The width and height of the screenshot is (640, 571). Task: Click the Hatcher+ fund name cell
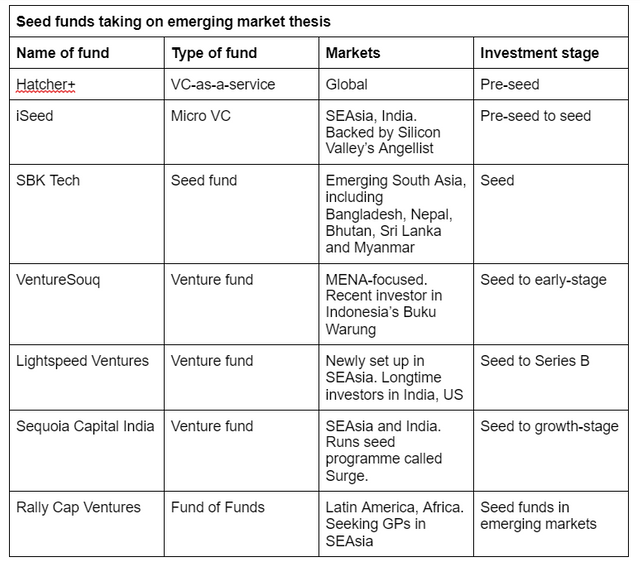(x=46, y=85)
